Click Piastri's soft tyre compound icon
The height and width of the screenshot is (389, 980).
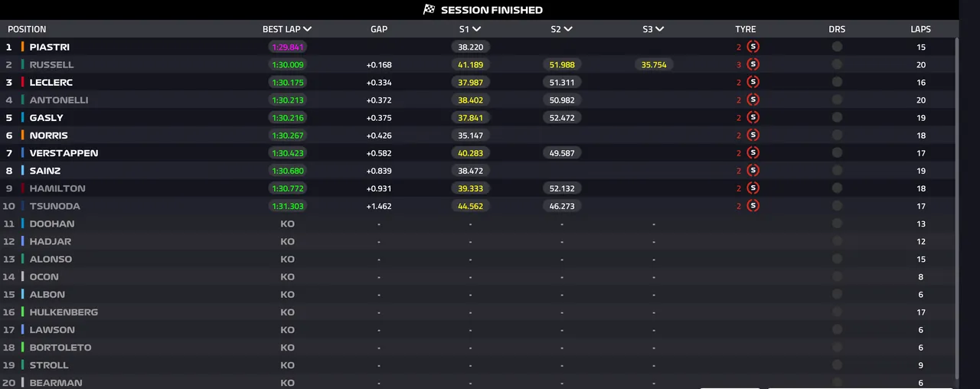[x=753, y=47]
